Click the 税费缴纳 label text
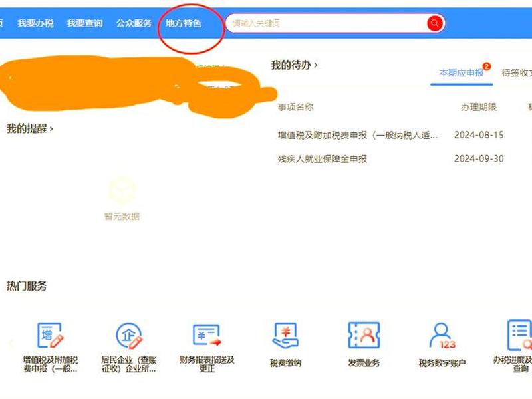 click(x=285, y=363)
